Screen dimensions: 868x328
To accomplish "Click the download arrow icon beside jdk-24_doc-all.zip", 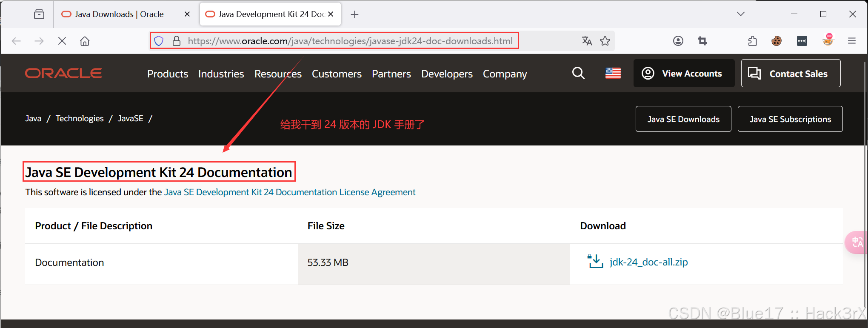I will [595, 261].
